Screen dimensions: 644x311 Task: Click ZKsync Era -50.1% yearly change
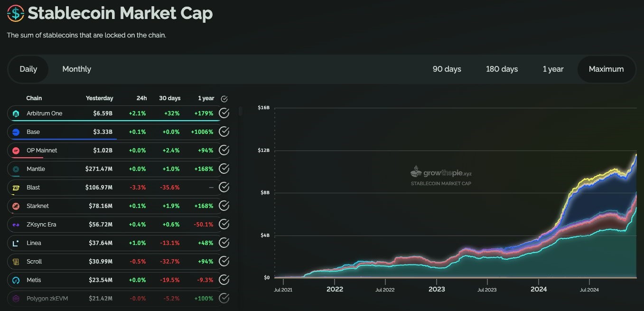[x=205, y=225]
